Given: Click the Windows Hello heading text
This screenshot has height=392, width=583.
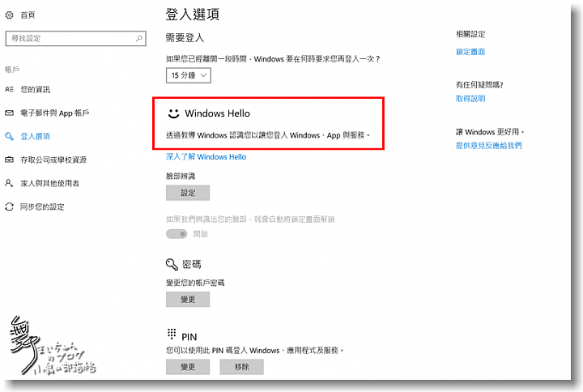Looking at the screenshot, I should pyautogui.click(x=218, y=113).
